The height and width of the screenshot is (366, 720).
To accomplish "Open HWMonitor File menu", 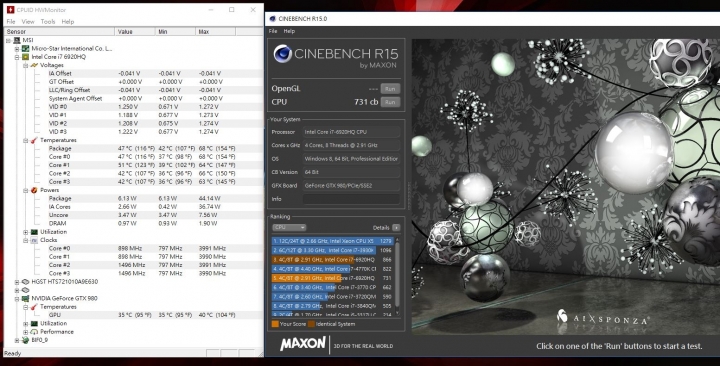I will [x=11, y=22].
